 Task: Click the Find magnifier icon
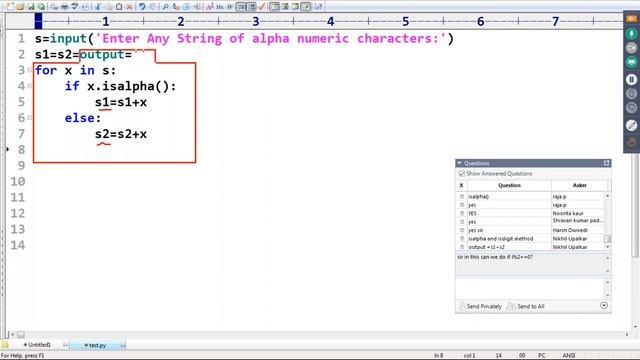click(x=165, y=6)
